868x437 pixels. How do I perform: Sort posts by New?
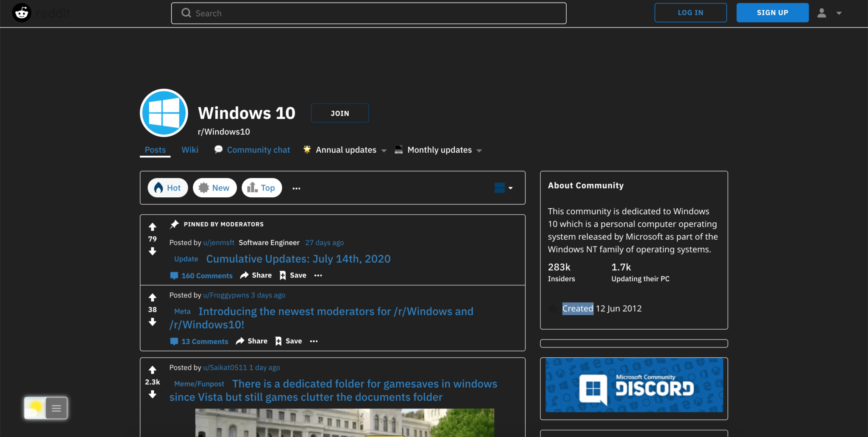tap(214, 188)
